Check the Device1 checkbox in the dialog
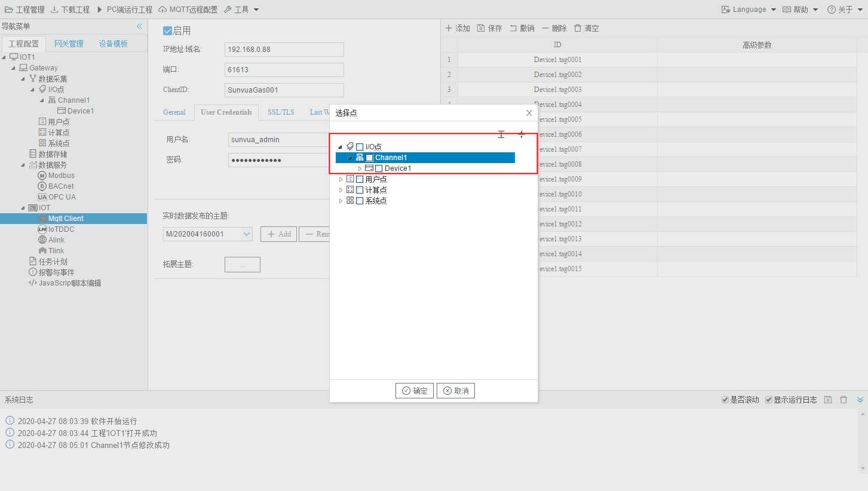868x491 pixels. (x=379, y=168)
